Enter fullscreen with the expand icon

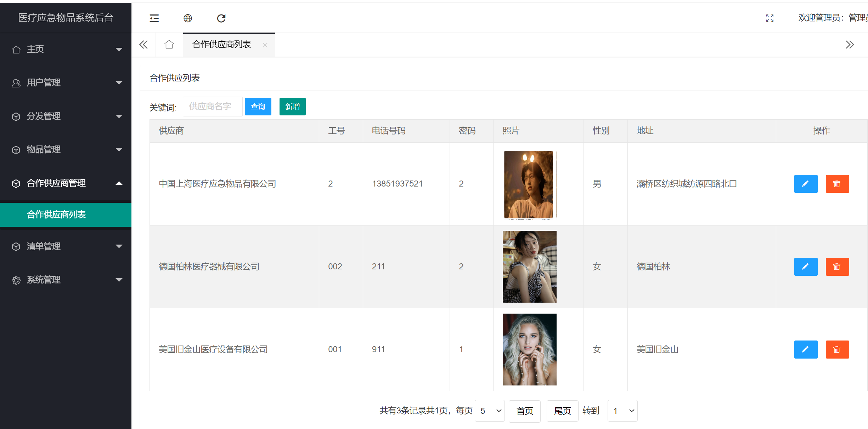(x=770, y=18)
